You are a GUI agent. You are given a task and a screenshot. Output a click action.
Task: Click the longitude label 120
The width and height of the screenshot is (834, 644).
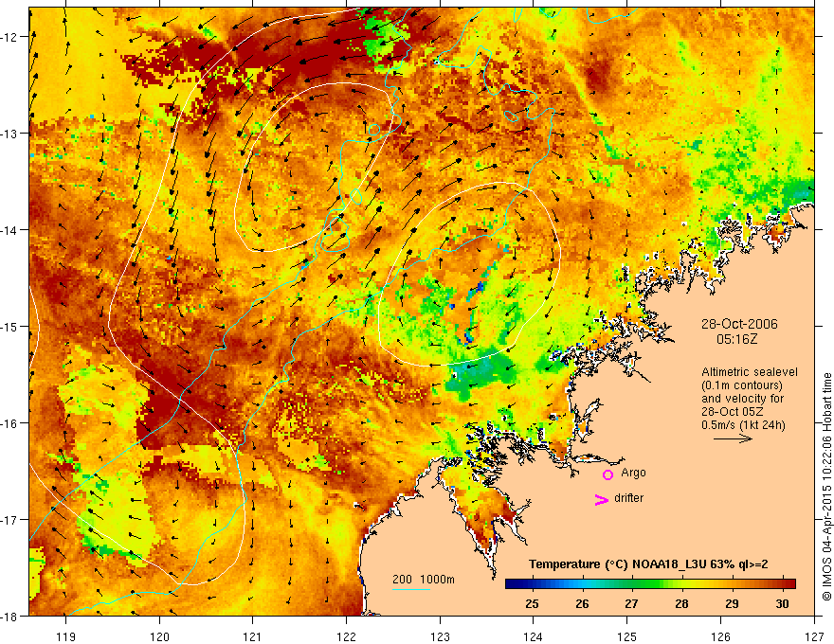click(x=159, y=636)
